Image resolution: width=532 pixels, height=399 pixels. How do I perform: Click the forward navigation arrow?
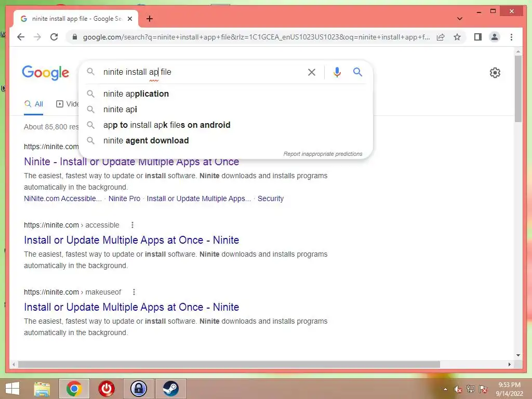pyautogui.click(x=37, y=37)
